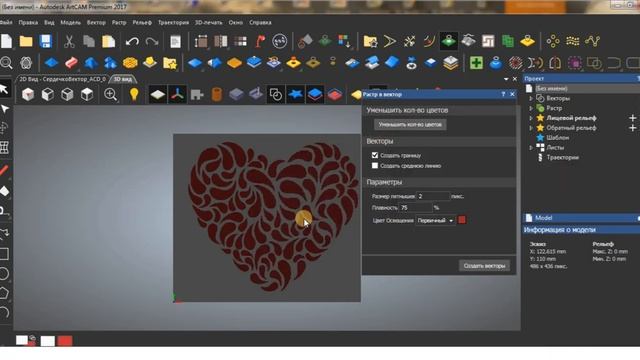Open the 'Рельеф' menu
The image size is (640, 360).
[x=142, y=22]
